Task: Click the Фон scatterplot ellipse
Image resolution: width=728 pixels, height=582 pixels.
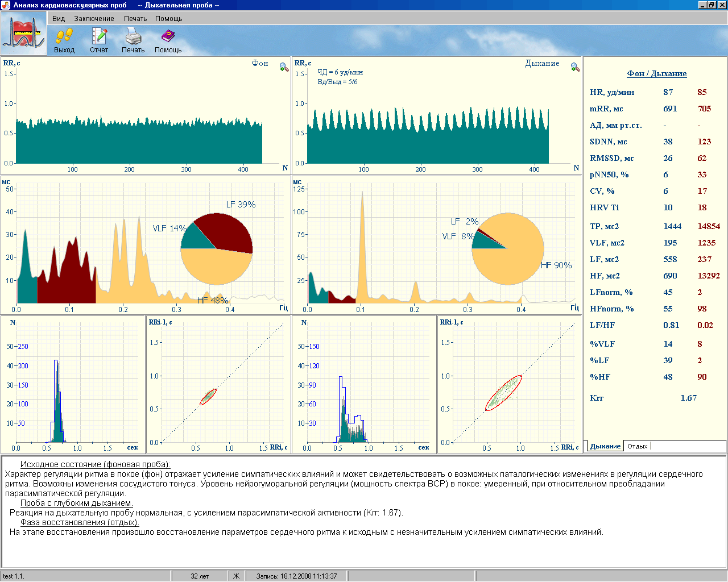Action: click(208, 397)
